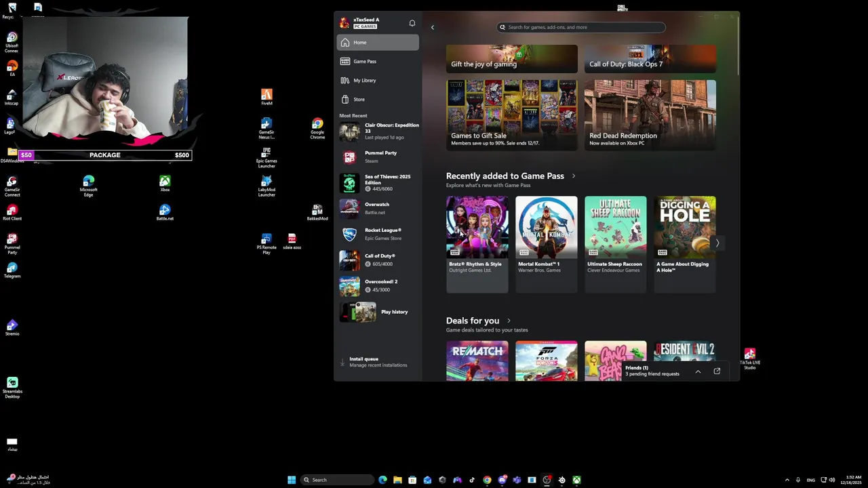Open the Windows Start menu
The height and width of the screenshot is (488, 868).
tap(292, 480)
